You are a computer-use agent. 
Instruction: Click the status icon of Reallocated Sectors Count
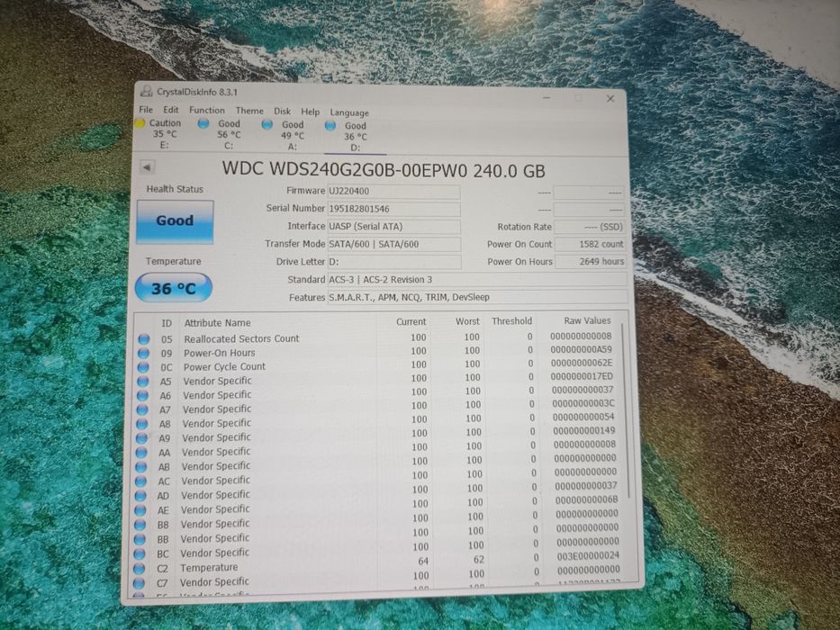(143, 339)
